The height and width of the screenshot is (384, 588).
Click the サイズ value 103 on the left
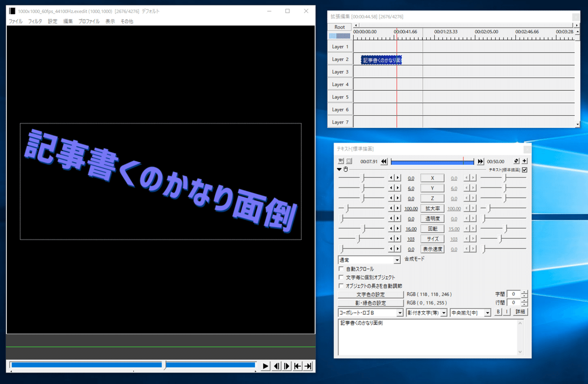click(411, 239)
